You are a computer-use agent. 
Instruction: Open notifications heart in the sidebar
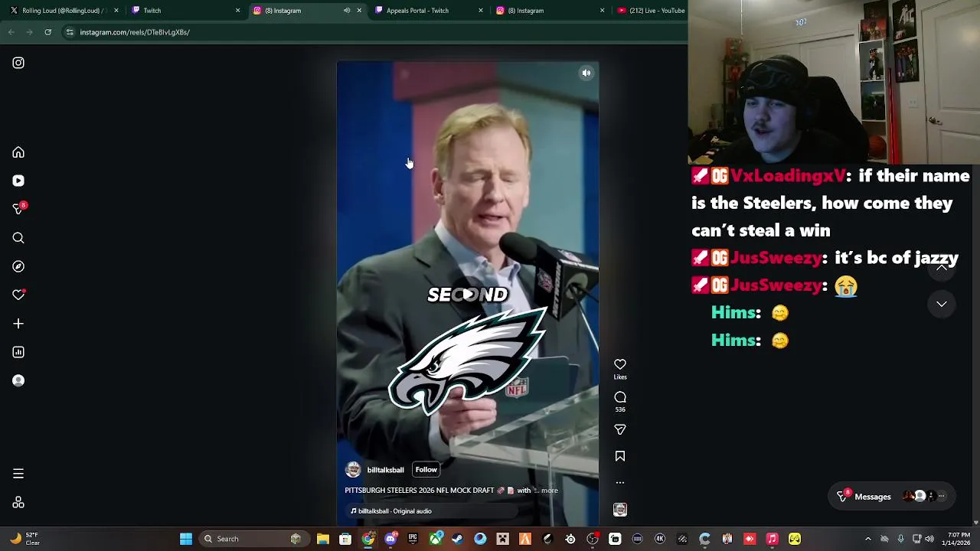tap(18, 295)
